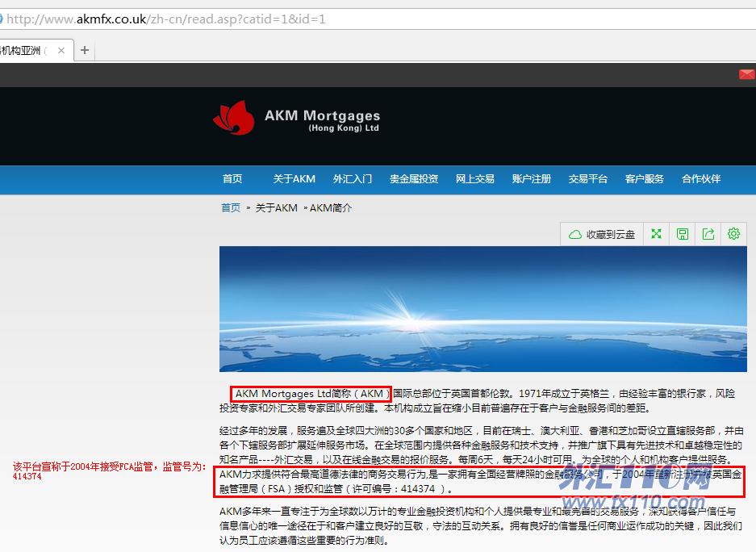Click the red mail envelope icon

747,73
